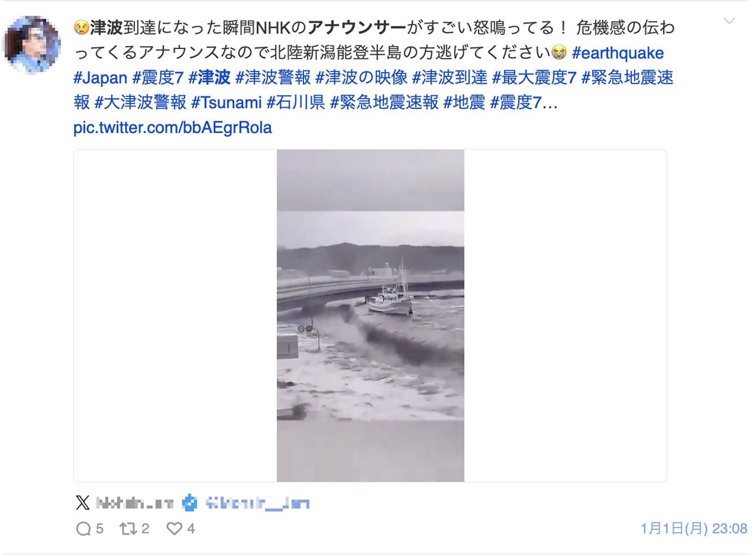This screenshot has width=756, height=557.
Task: Click the #津波警報 hashtag
Action: pos(273,78)
